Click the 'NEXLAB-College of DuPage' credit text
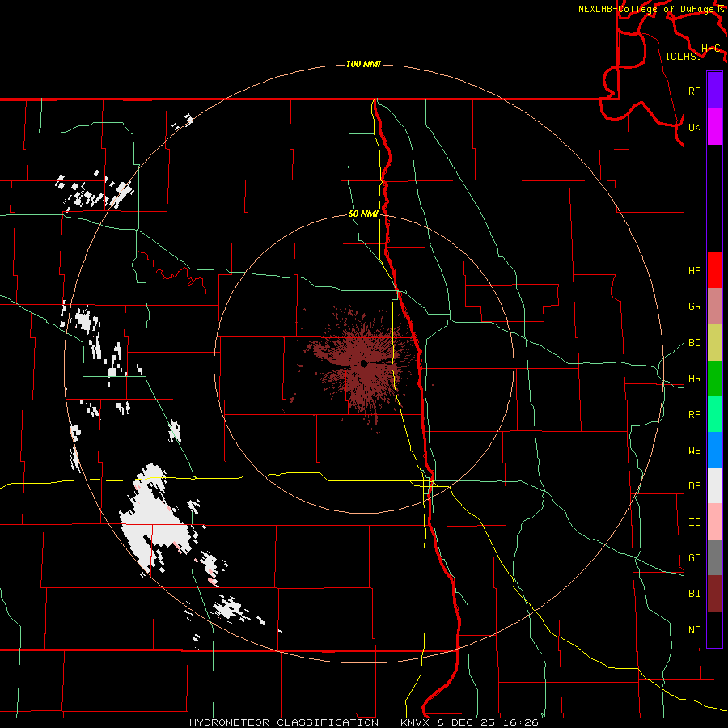728x728 pixels. [646, 9]
